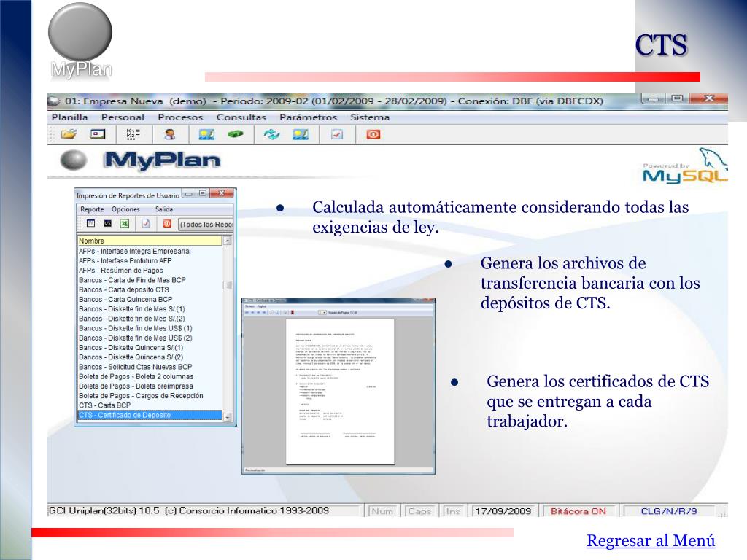Click the yellow Nombre column header field
This screenshot has height=560, width=747.
tap(150, 241)
